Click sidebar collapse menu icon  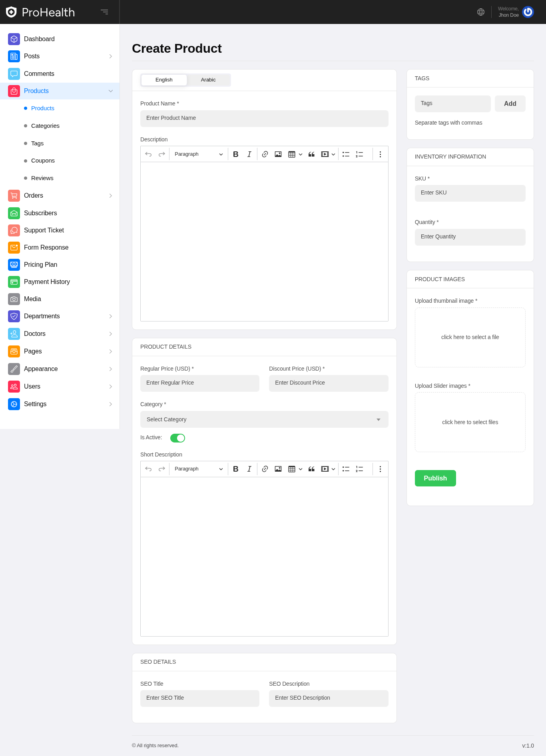click(x=104, y=12)
